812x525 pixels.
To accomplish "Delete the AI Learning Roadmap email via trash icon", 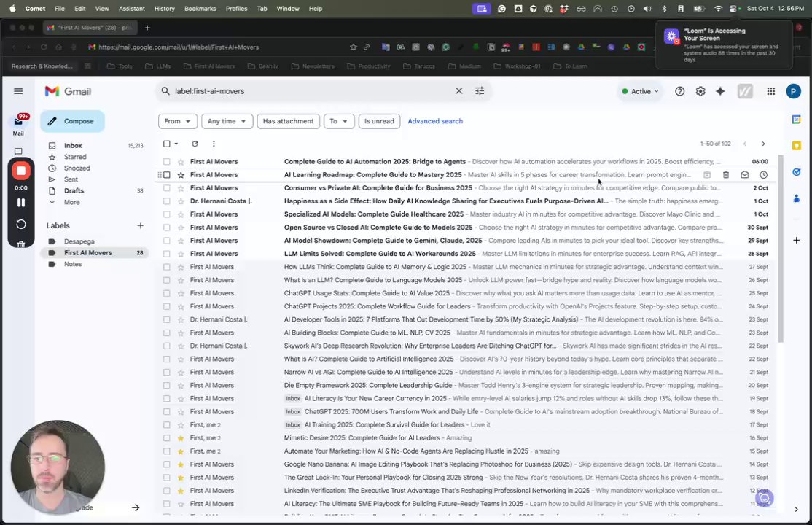I will [x=725, y=175].
